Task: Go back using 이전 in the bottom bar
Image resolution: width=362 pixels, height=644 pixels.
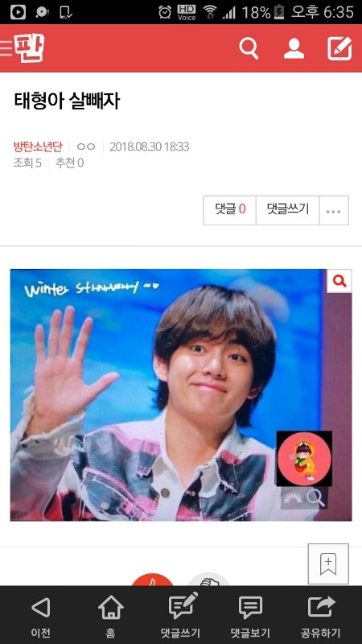Action: [41, 615]
